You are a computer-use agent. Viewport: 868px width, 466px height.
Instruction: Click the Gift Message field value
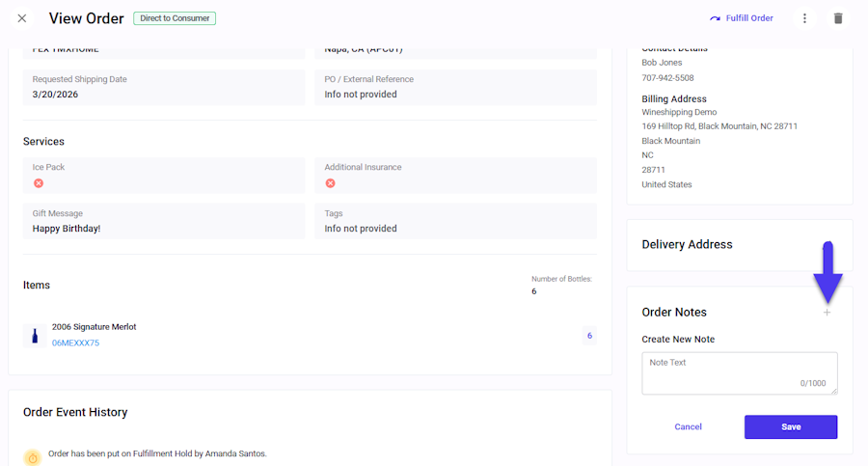coord(67,229)
